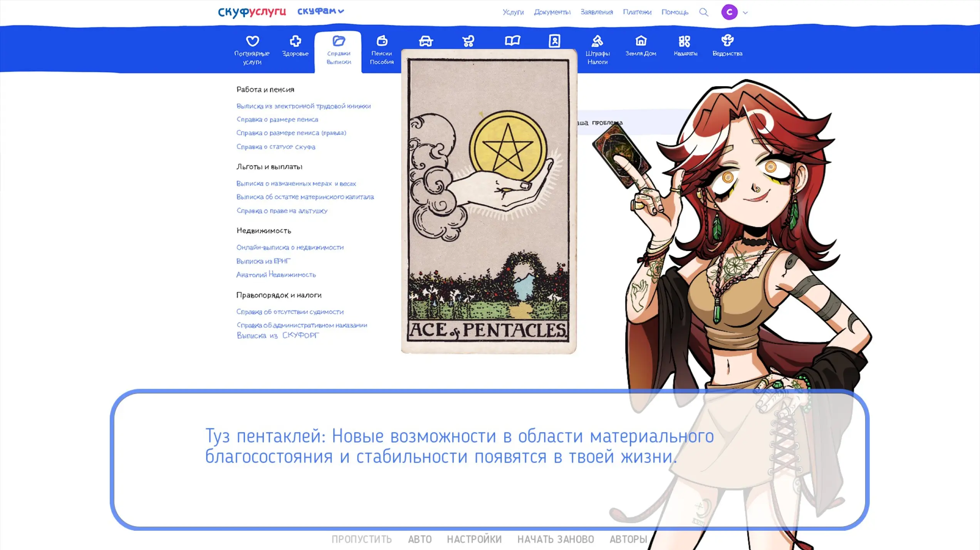This screenshot has width=980, height=550.
Task: Open the baby stroller icon category
Action: 468,41
